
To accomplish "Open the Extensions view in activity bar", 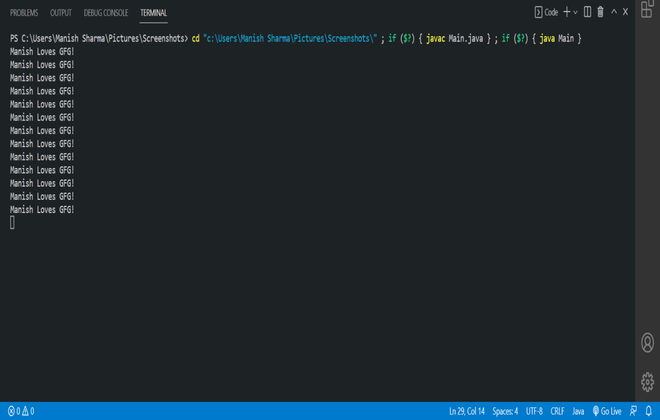I will 647,8.
